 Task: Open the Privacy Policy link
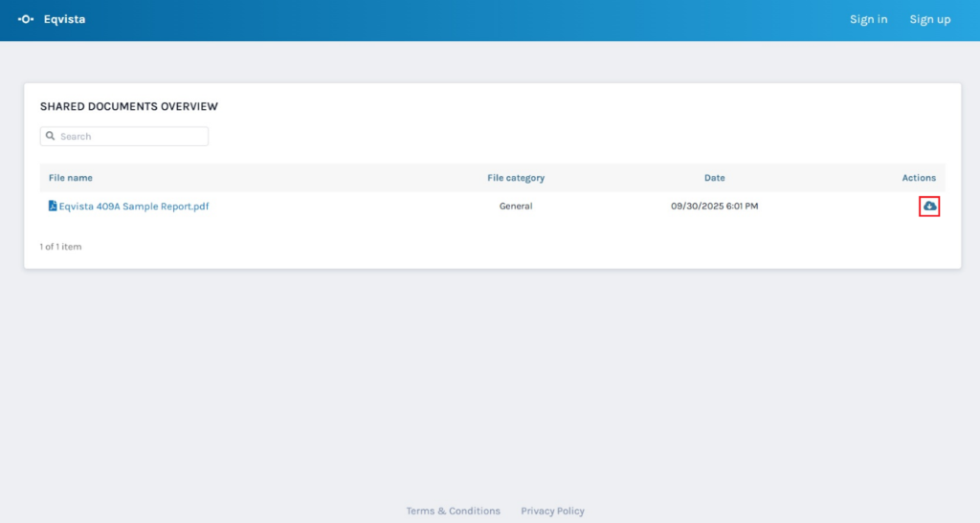[x=552, y=511]
